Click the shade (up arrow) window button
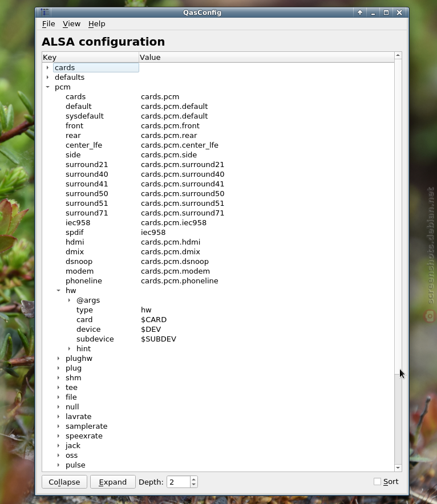Image resolution: width=437 pixels, height=504 pixels. pos(360,13)
